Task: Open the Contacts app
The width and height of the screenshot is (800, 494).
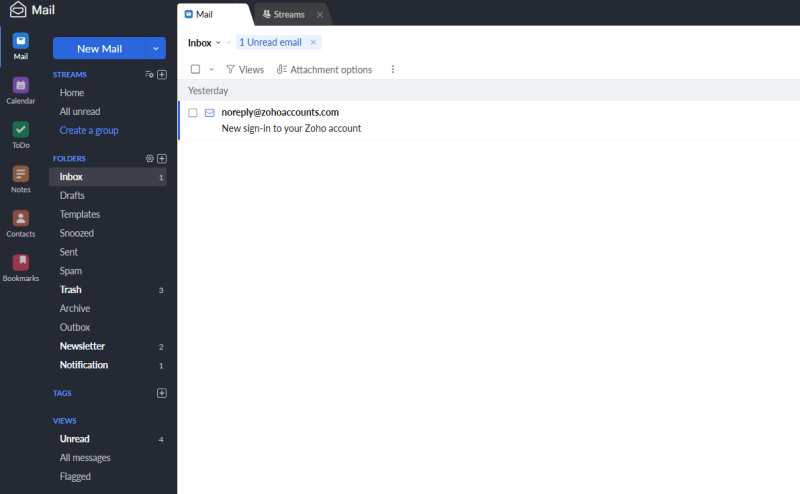Action: (x=20, y=224)
